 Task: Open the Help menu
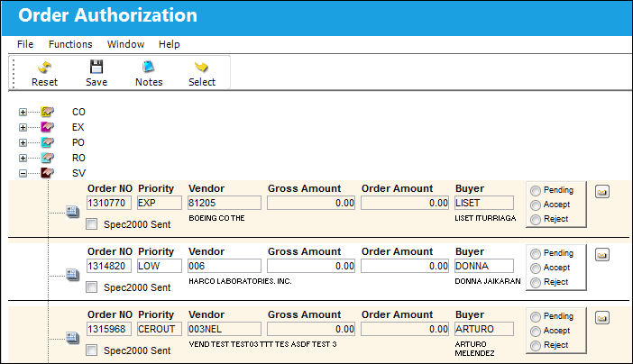click(170, 44)
